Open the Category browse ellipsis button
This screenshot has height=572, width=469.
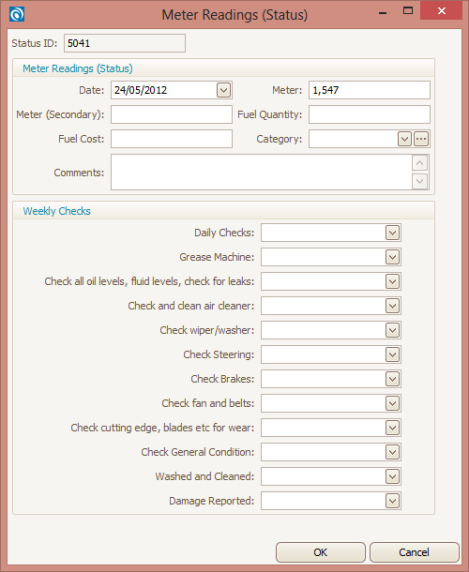421,139
